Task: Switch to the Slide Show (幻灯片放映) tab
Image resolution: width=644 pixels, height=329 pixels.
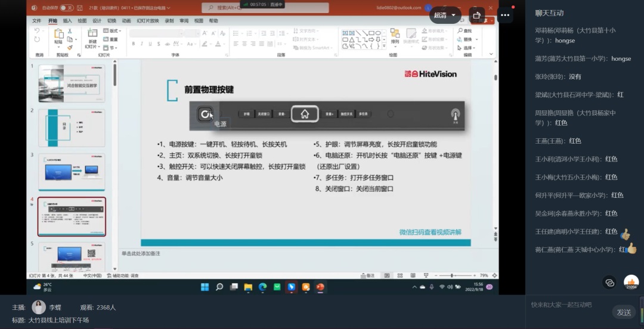Action: [148, 21]
